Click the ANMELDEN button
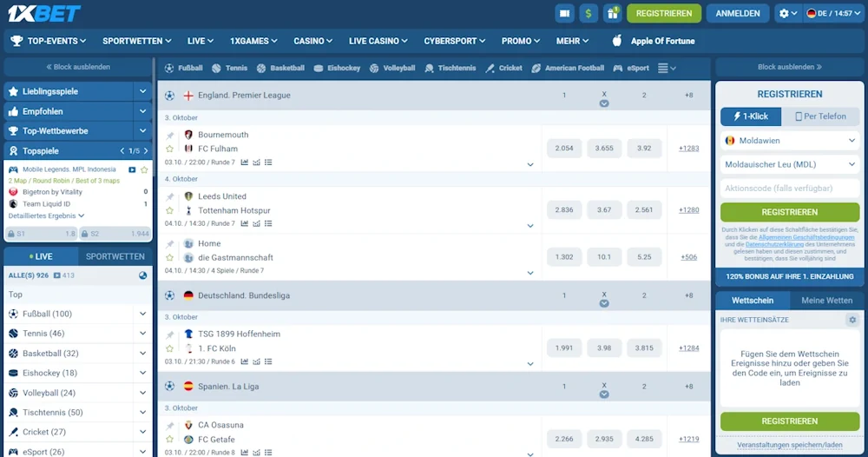The image size is (868, 457). coord(737,13)
